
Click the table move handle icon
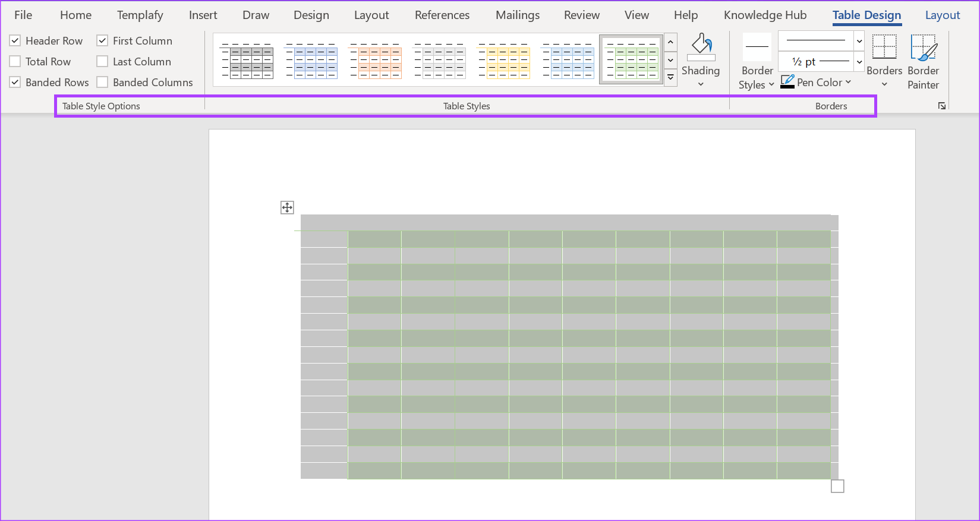pos(287,207)
